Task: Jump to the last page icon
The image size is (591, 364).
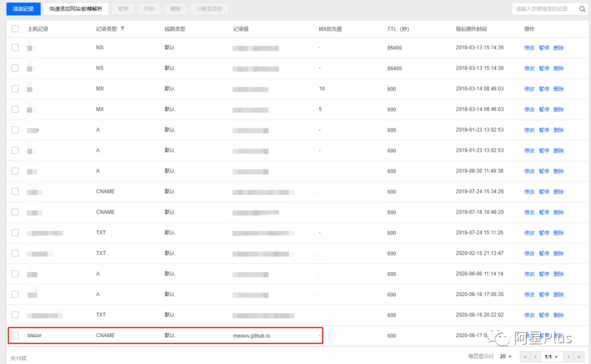Action: pyautogui.click(x=579, y=357)
